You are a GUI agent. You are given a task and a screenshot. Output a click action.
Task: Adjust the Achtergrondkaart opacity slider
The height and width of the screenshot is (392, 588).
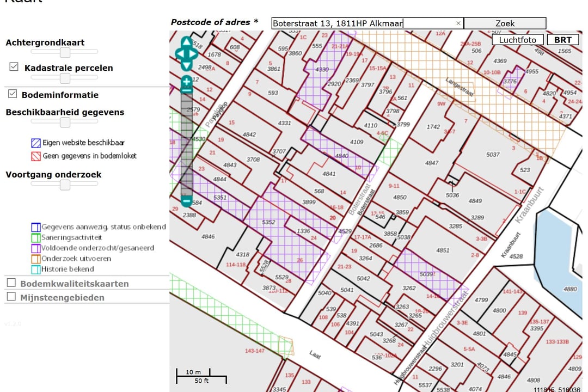pyautogui.click(x=64, y=52)
